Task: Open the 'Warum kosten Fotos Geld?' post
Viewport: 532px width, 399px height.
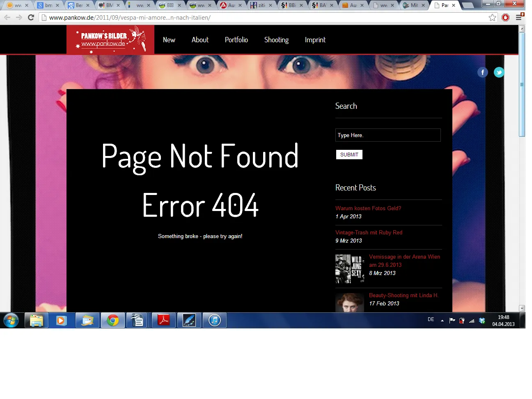Action: 368,208
